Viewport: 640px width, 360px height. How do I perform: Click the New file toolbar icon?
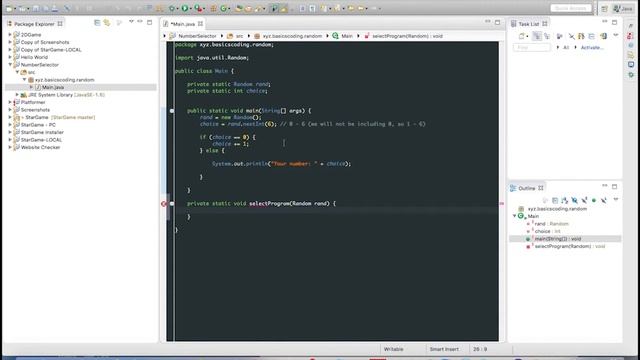[9, 8]
